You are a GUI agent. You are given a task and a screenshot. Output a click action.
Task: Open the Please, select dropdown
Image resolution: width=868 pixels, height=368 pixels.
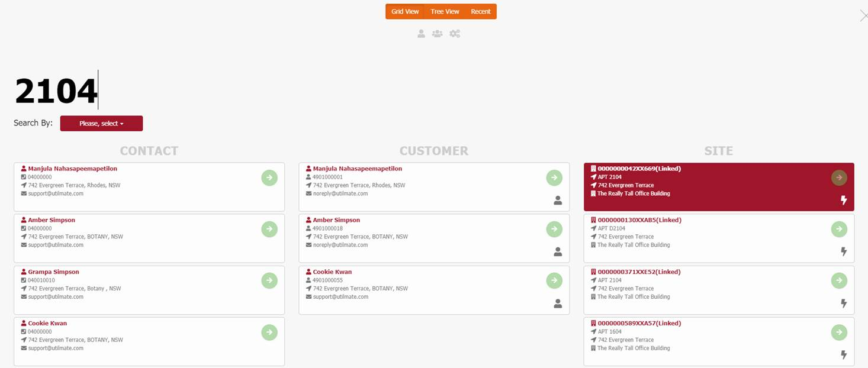tap(101, 123)
